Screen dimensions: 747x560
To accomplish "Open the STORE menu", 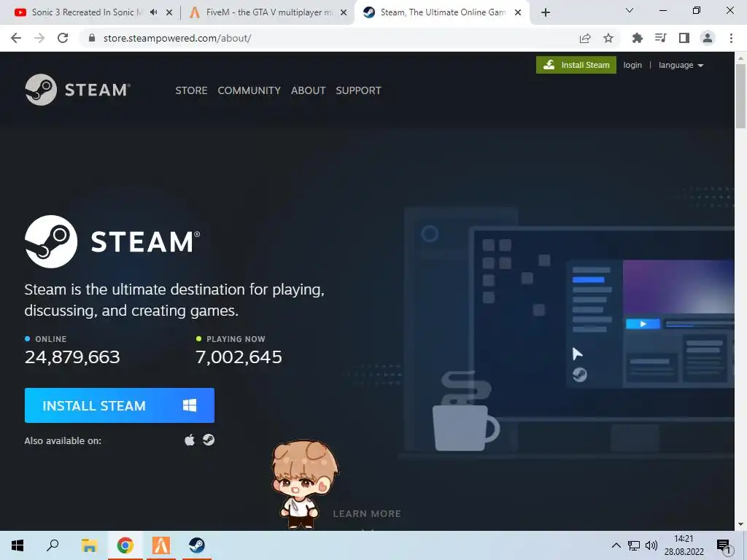I will coord(191,90).
